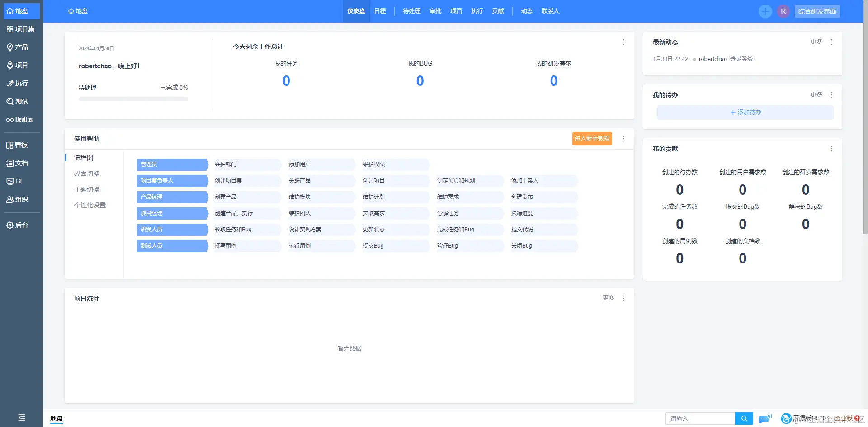Viewport: 868px width, 427px height.
Task: Select 主题切换 in the help panel
Action: point(87,189)
